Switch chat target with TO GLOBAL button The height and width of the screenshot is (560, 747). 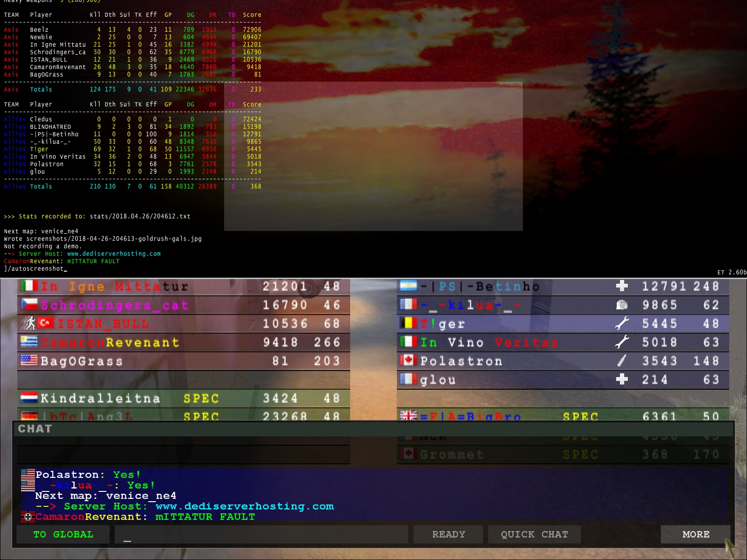click(x=63, y=534)
